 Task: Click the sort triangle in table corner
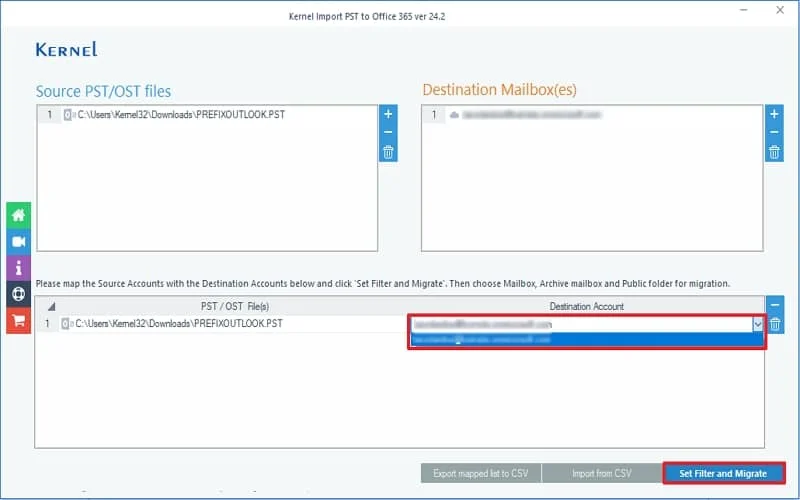pos(51,306)
